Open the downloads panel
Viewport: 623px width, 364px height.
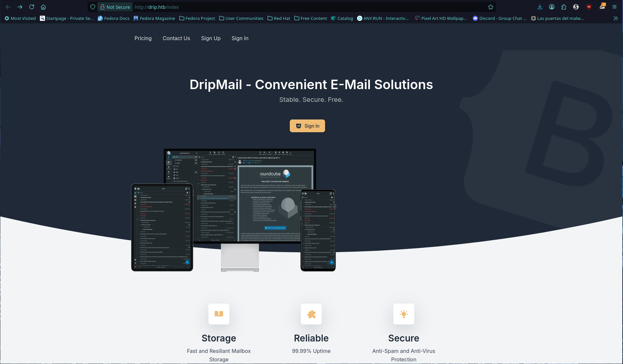pos(540,7)
